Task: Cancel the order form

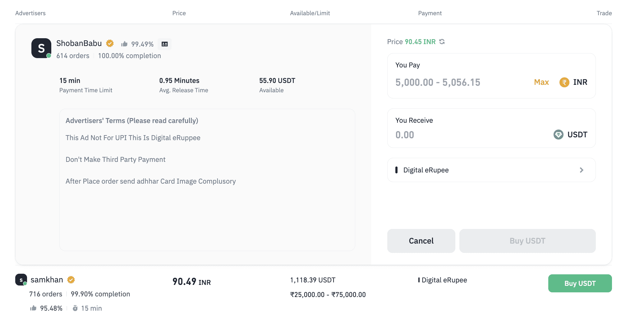Action: click(x=421, y=241)
